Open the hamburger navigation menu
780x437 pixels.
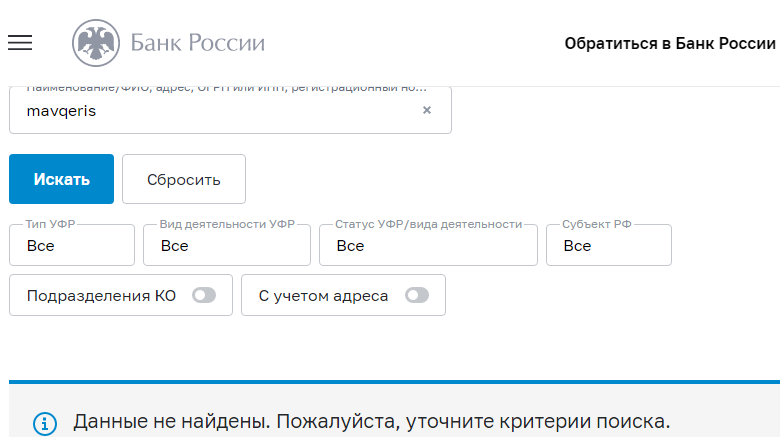[x=20, y=43]
